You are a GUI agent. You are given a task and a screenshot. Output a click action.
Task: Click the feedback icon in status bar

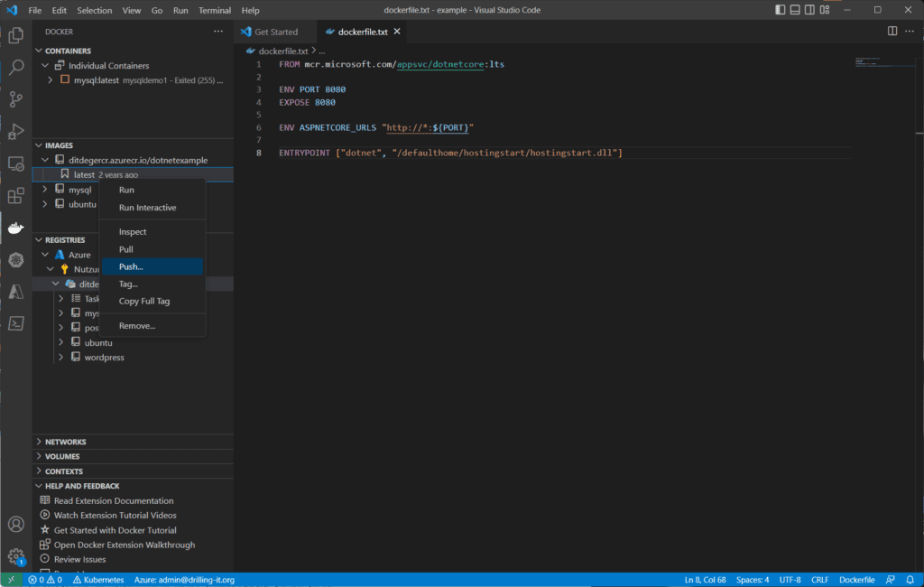[891, 580]
